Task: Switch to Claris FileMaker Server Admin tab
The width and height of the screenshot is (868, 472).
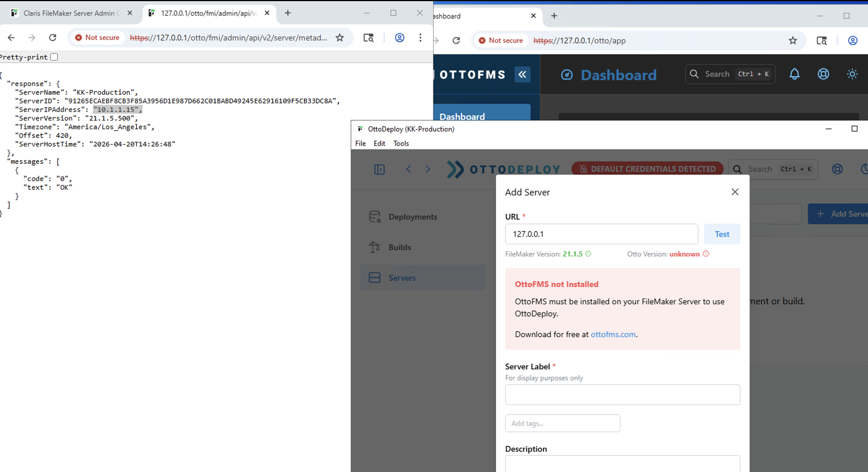Action: click(67, 13)
